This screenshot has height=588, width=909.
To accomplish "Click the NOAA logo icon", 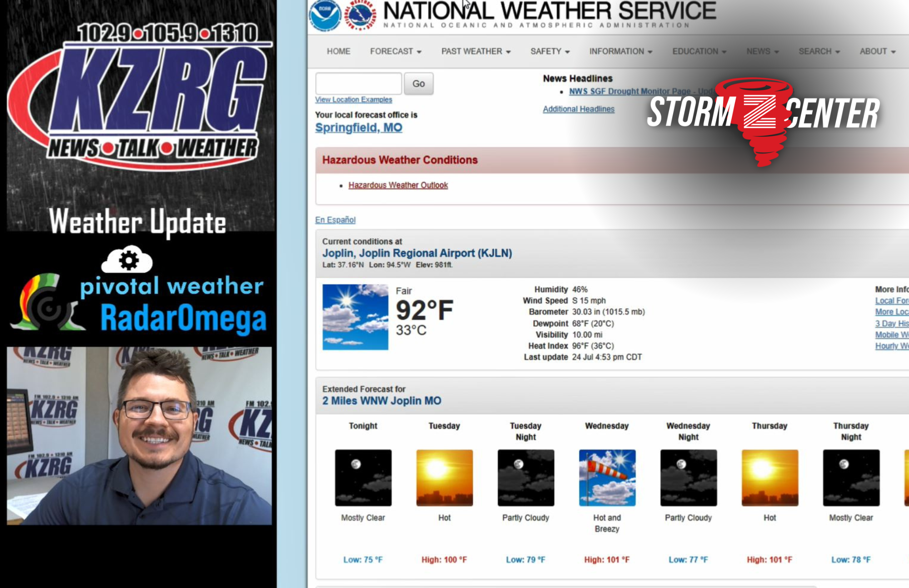I will click(325, 15).
